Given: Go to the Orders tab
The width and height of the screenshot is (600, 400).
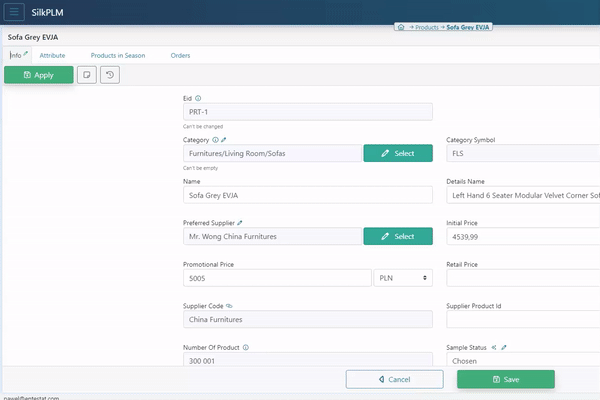Looking at the screenshot, I should tap(180, 55).
